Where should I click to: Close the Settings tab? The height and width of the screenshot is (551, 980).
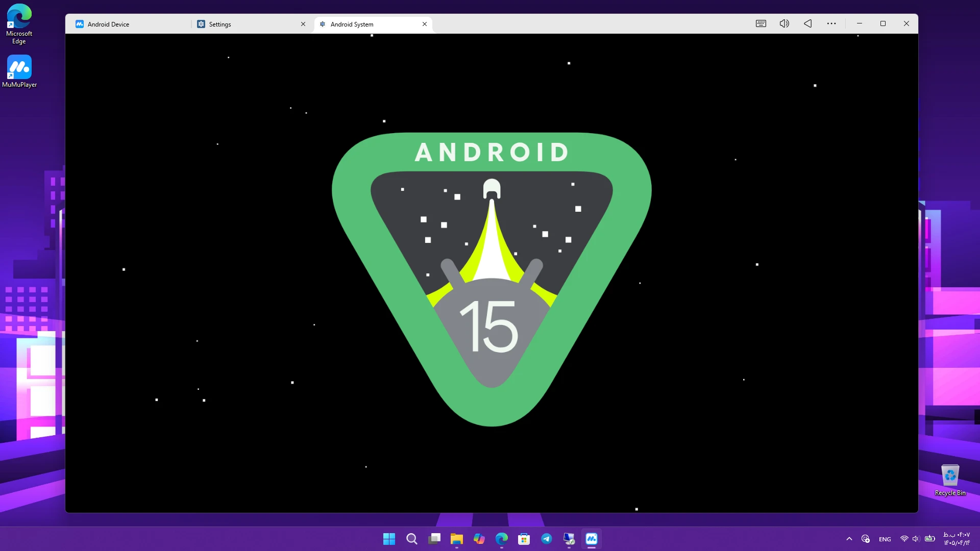303,24
